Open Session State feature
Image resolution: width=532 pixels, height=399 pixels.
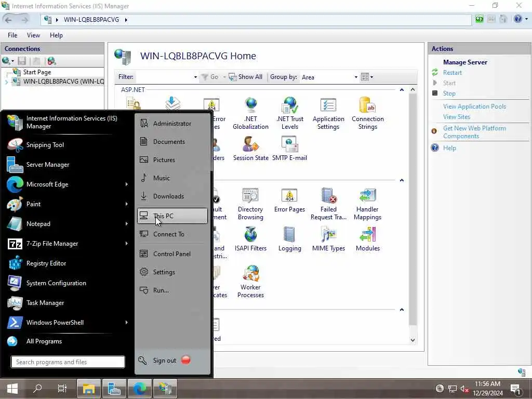(x=250, y=149)
